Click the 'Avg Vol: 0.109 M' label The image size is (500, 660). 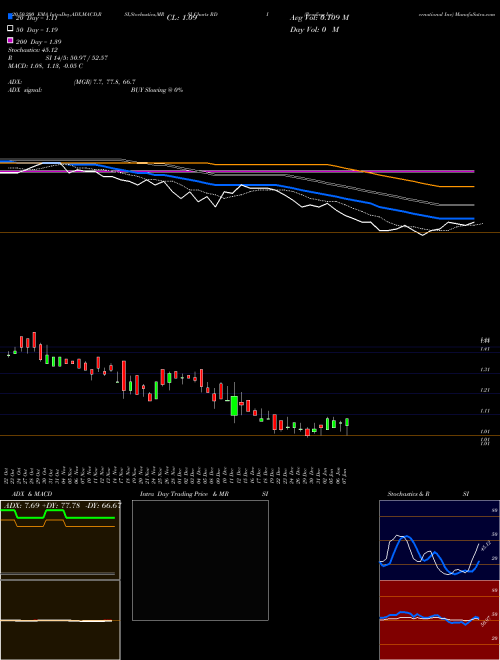319,18
